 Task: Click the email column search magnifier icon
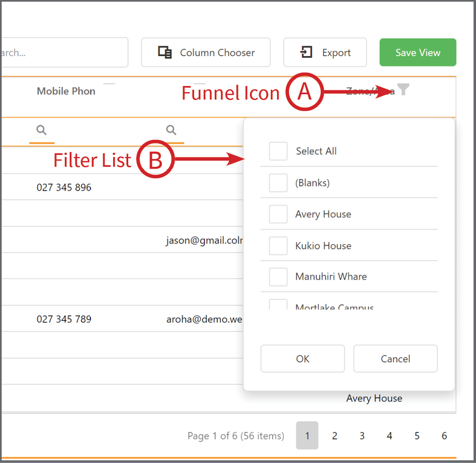171,130
